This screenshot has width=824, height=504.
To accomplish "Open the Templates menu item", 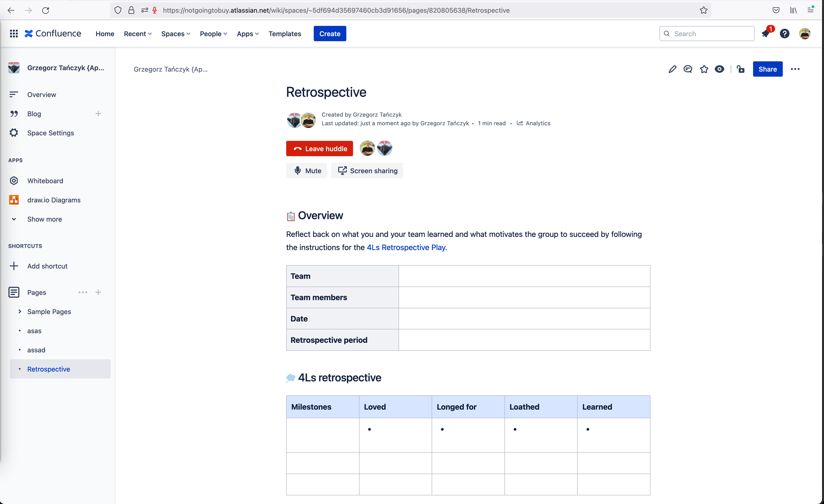I will coord(284,34).
